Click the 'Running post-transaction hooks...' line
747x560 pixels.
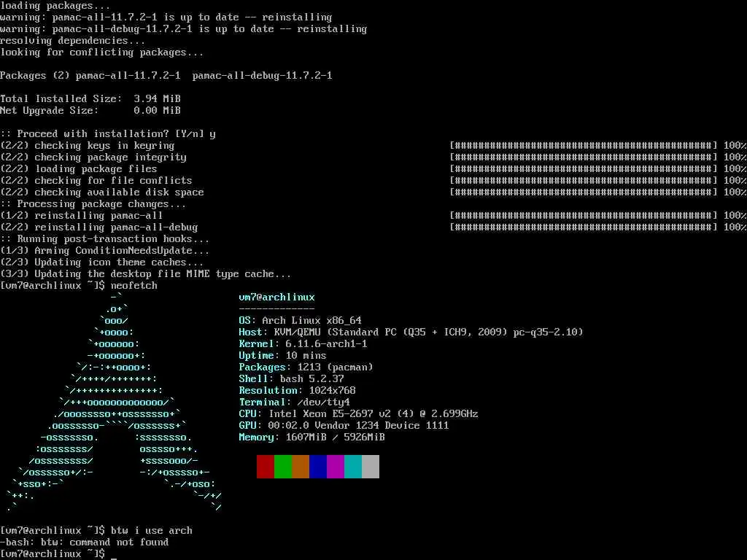coord(105,239)
